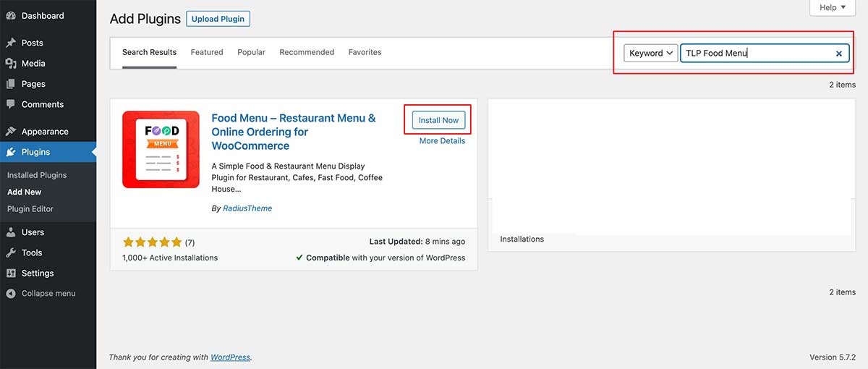
Task: Open the Dashboard menu label
Action: (x=43, y=16)
